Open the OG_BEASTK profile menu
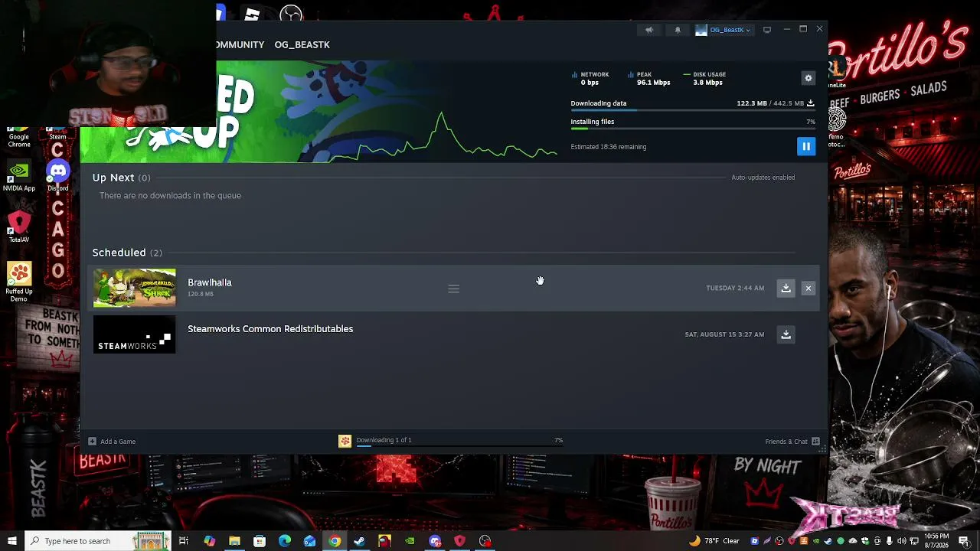The height and width of the screenshot is (551, 980). pos(302,44)
